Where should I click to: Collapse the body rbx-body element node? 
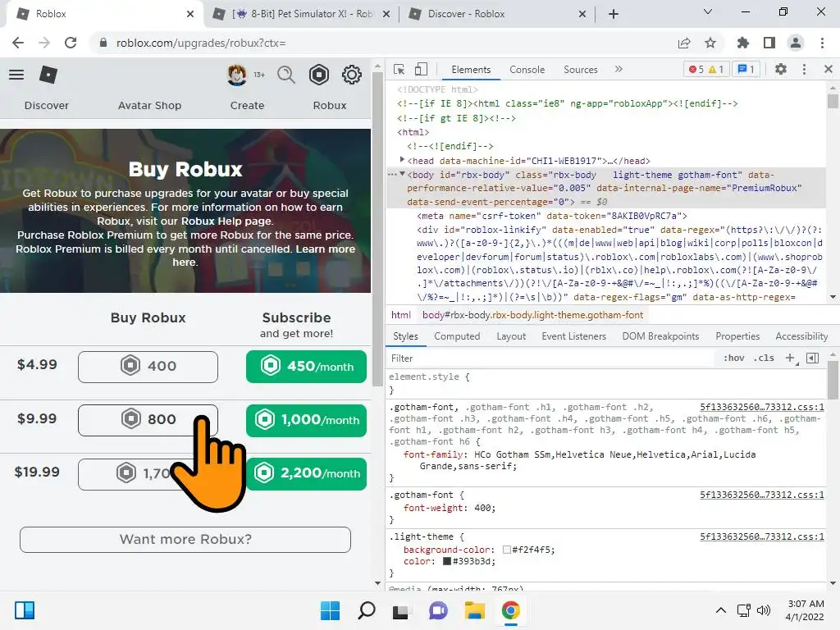point(402,174)
